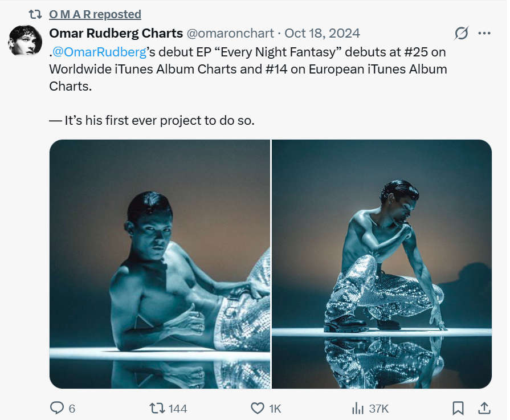Image resolution: width=510 pixels, height=420 pixels.
Task: Open the right photo of man crouching
Action: 382,264
